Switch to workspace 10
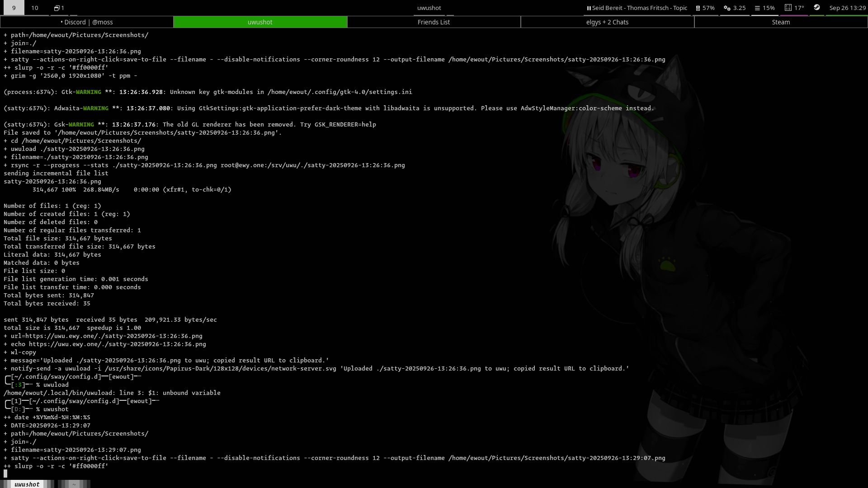Image resolution: width=868 pixels, height=488 pixels. click(35, 8)
